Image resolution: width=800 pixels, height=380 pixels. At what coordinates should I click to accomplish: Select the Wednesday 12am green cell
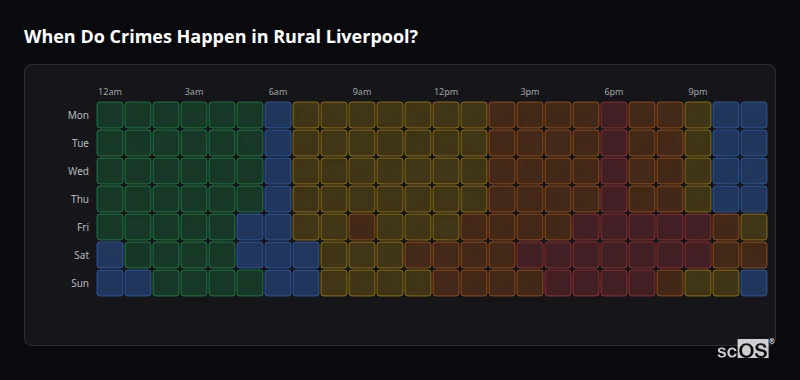click(x=110, y=171)
